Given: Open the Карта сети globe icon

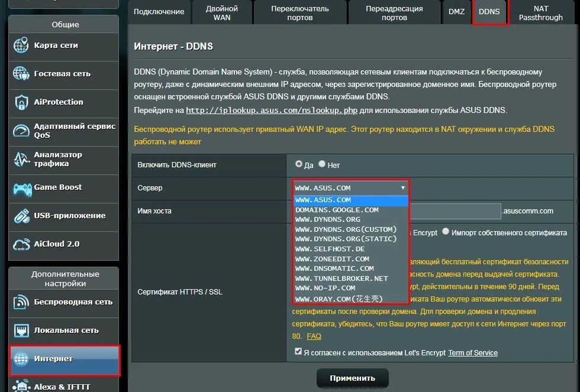Looking at the screenshot, I should click(21, 46).
